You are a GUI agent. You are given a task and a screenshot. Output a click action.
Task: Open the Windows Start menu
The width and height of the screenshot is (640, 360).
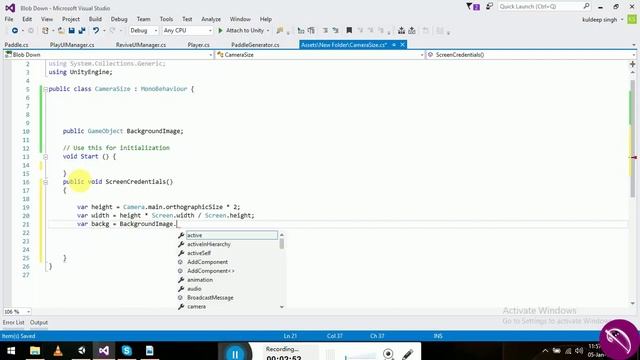coord(11,351)
